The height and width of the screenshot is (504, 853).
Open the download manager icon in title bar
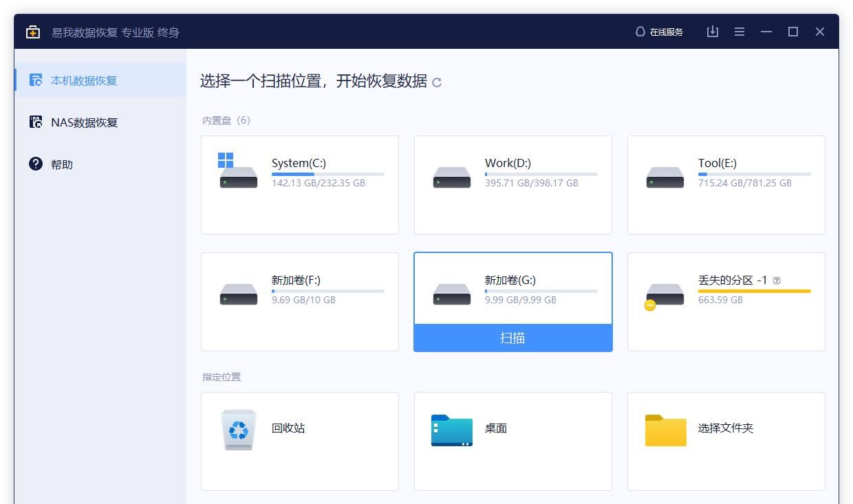(712, 32)
